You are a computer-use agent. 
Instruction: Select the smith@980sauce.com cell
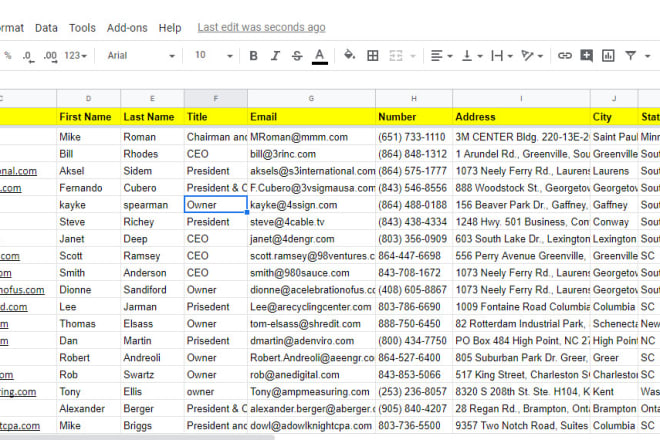[311, 273]
